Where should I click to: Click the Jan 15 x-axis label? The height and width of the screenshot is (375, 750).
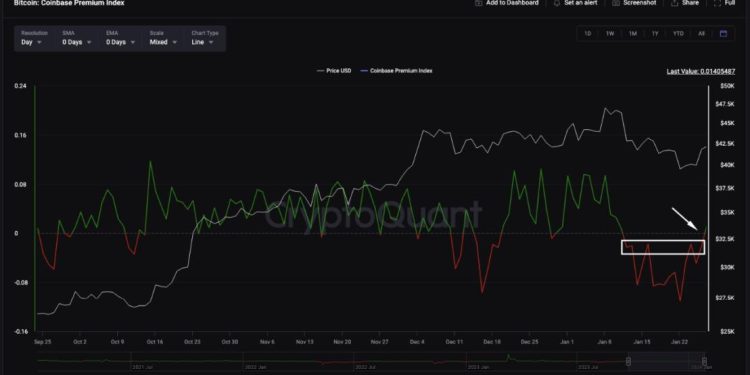642,342
